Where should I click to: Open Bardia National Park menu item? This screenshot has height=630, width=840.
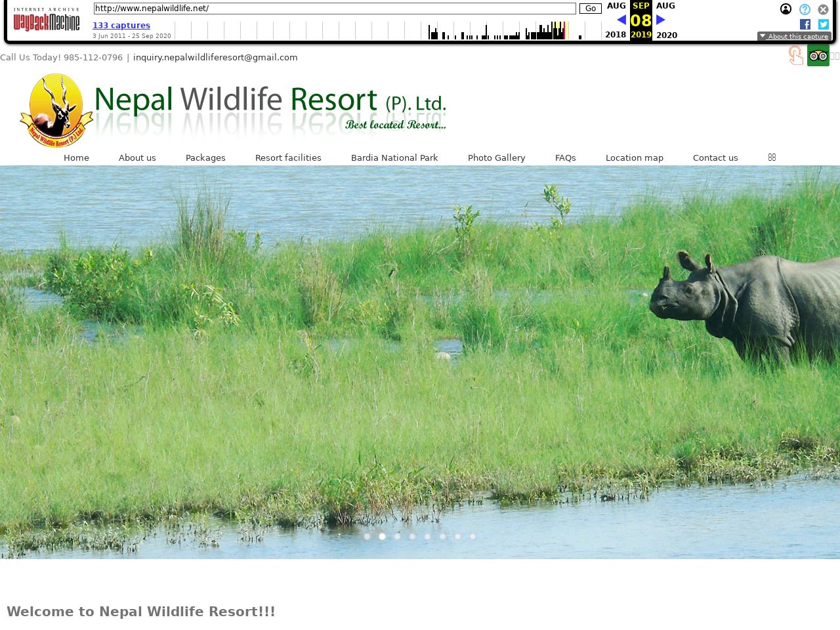tap(394, 157)
